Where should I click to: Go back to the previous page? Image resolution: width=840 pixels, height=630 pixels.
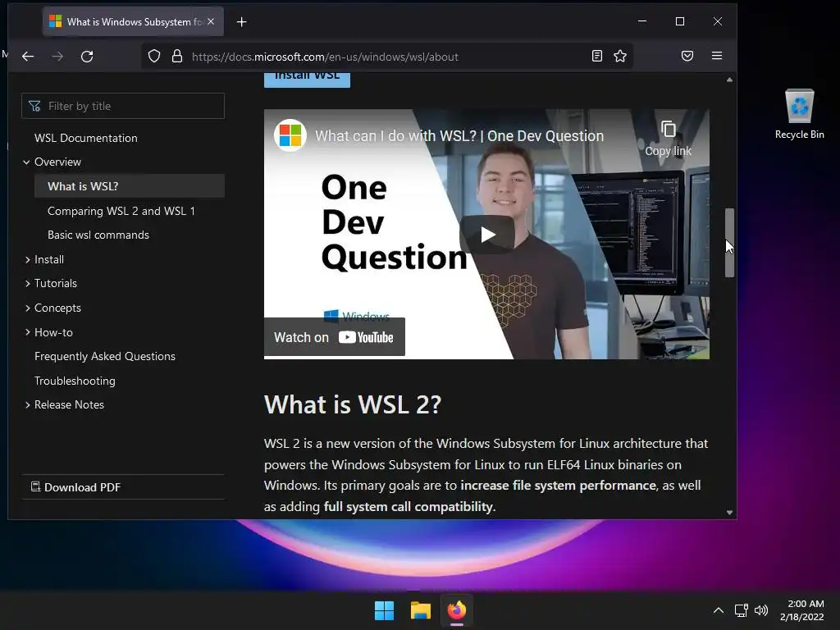28,57
